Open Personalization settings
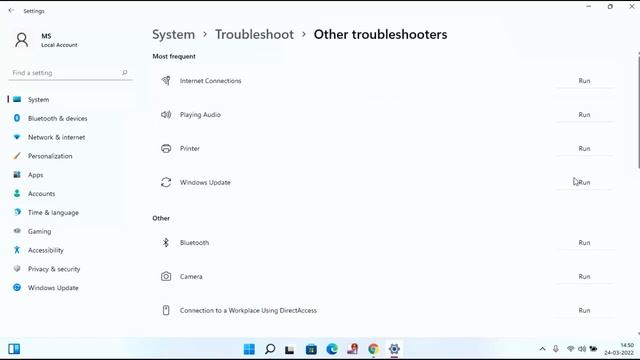 [70, 156]
